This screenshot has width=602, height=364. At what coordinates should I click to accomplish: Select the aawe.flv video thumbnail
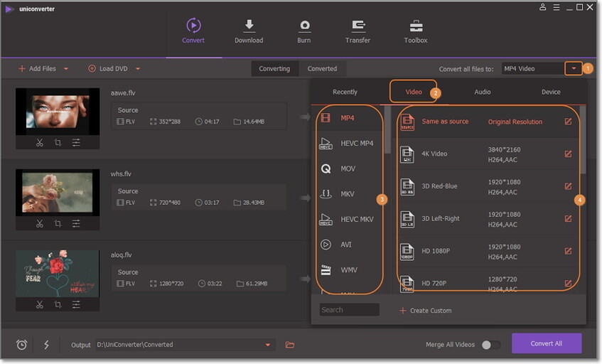click(58, 112)
